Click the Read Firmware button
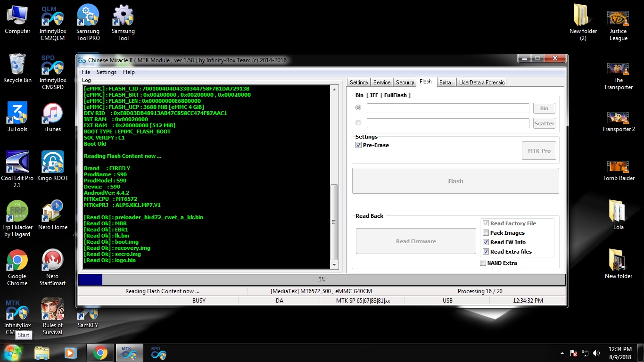Image resolution: width=644 pixels, height=362 pixels. coord(416,241)
